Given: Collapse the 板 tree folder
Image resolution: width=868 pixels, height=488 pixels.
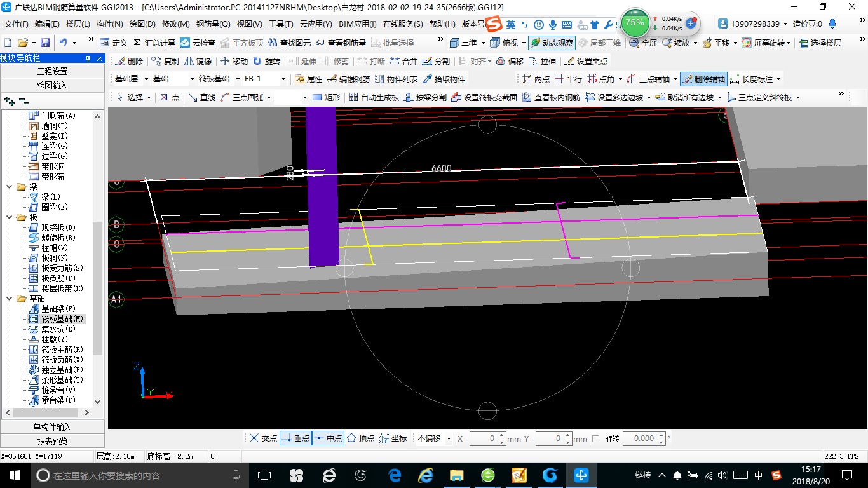Looking at the screenshot, I should 9,217.
